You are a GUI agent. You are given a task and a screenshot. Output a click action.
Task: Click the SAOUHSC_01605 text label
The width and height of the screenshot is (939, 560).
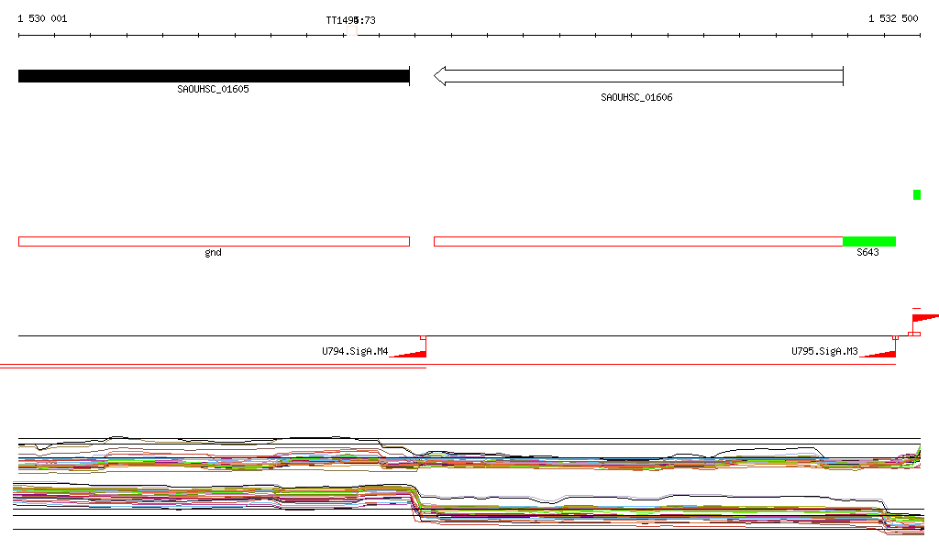[x=213, y=90]
